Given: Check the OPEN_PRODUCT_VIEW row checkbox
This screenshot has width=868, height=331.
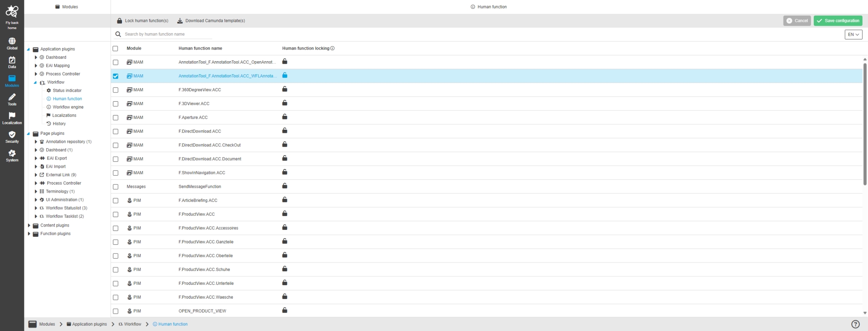Looking at the screenshot, I should (x=115, y=311).
